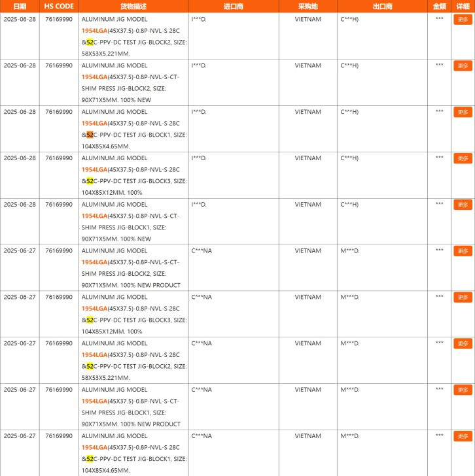Click date 2025-06-27 in SHIM PRESS JIG-BLOCK2 row
475x476 pixels.
[x=20, y=251]
